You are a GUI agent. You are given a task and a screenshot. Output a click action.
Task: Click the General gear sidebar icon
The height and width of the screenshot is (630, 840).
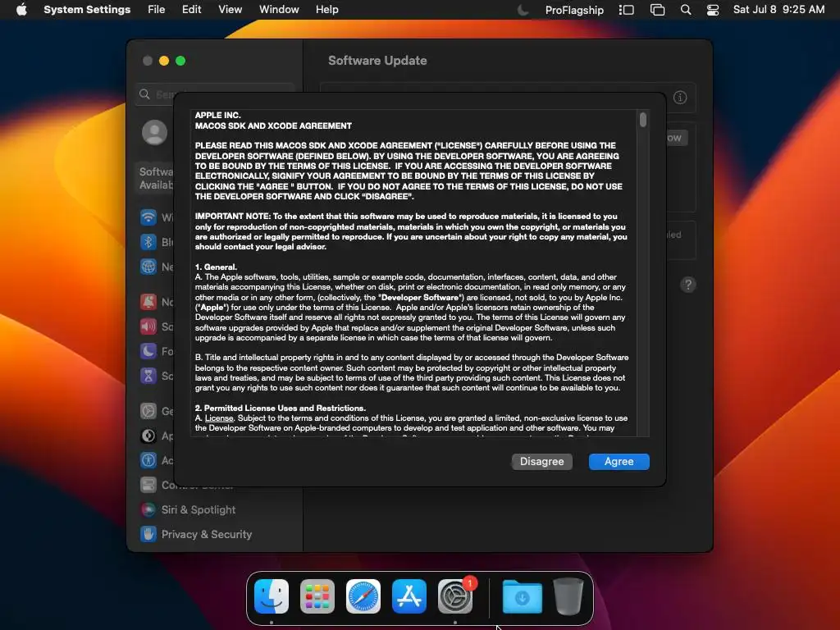(148, 411)
